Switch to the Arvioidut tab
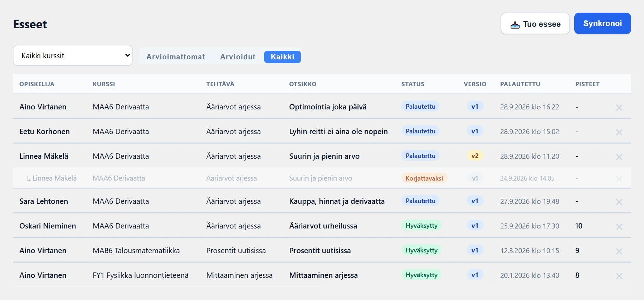 [x=238, y=57]
